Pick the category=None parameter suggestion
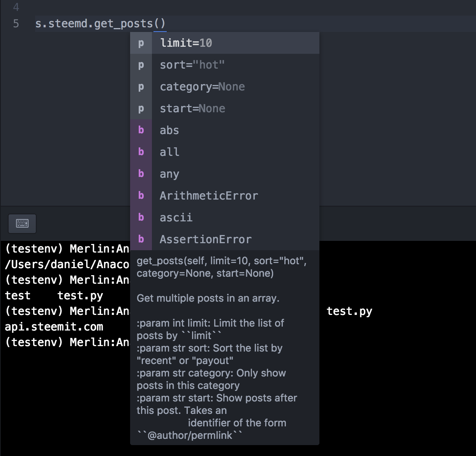476x456 pixels. tap(225, 87)
